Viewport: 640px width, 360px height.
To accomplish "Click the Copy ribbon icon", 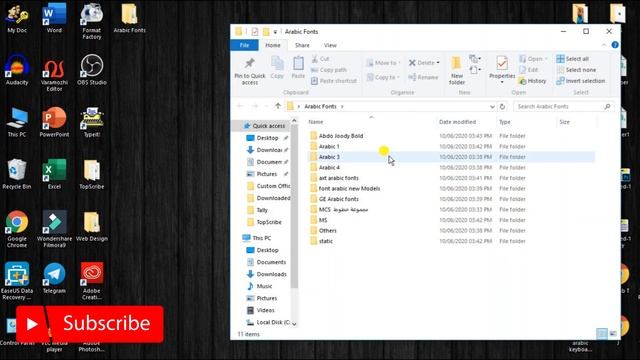I will point(277,68).
